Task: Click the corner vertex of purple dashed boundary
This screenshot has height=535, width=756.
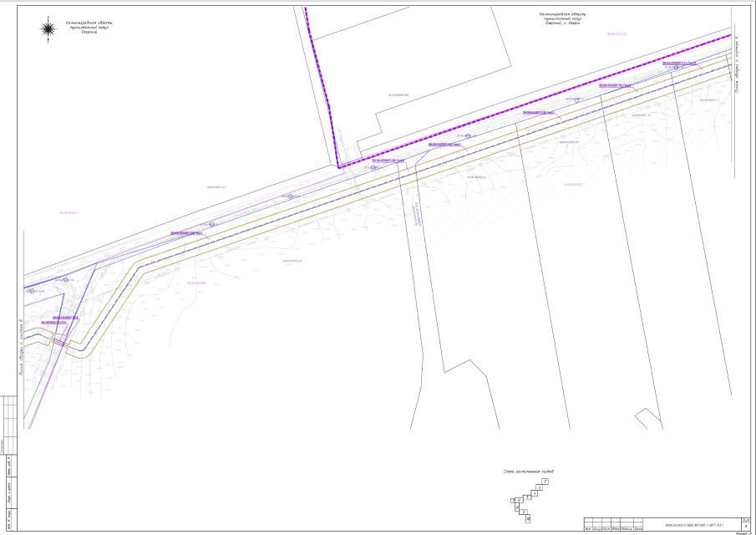Action: [339, 166]
